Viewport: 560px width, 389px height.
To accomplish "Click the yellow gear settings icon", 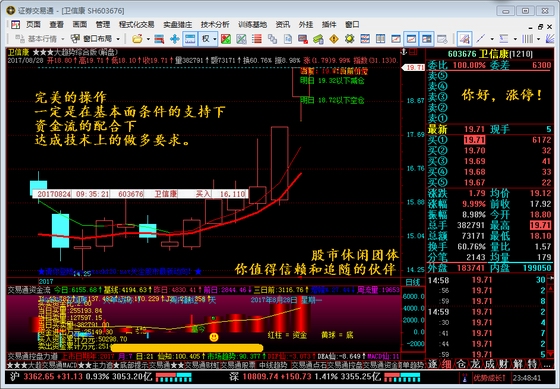I will (x=349, y=39).
